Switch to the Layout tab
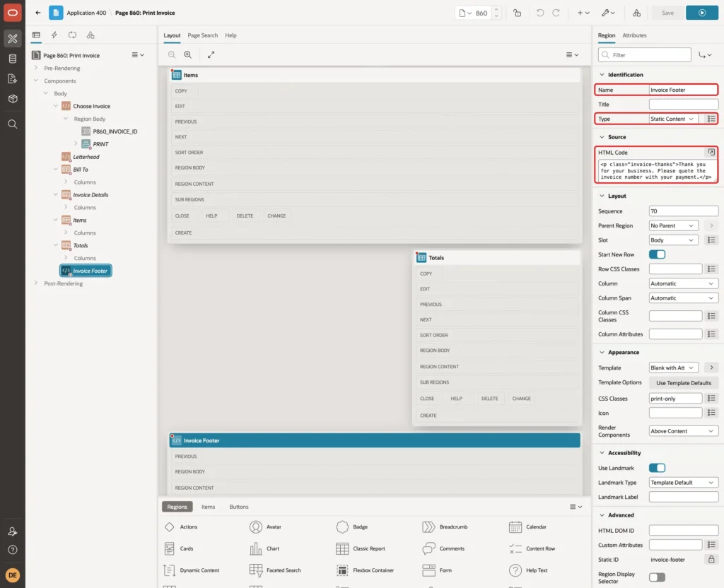724x588 pixels. point(172,35)
